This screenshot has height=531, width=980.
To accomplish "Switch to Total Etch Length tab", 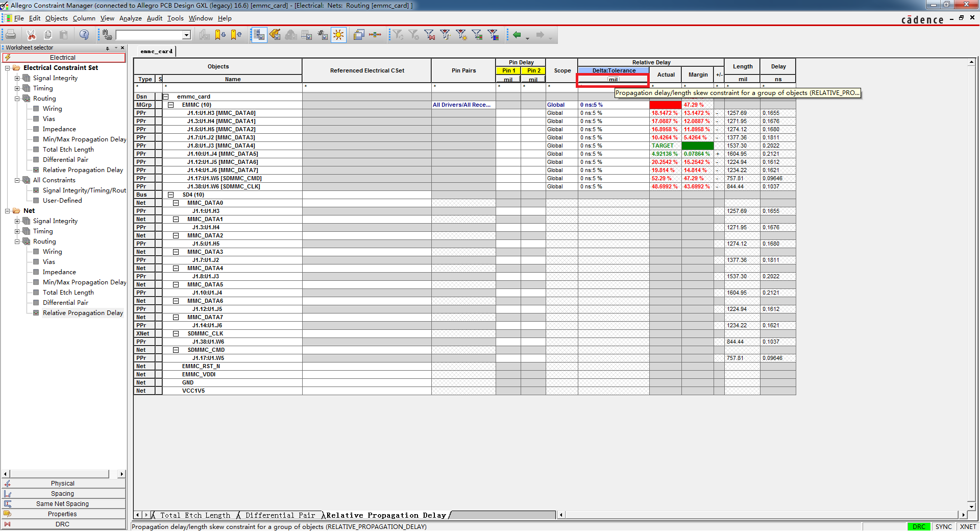I will click(195, 515).
